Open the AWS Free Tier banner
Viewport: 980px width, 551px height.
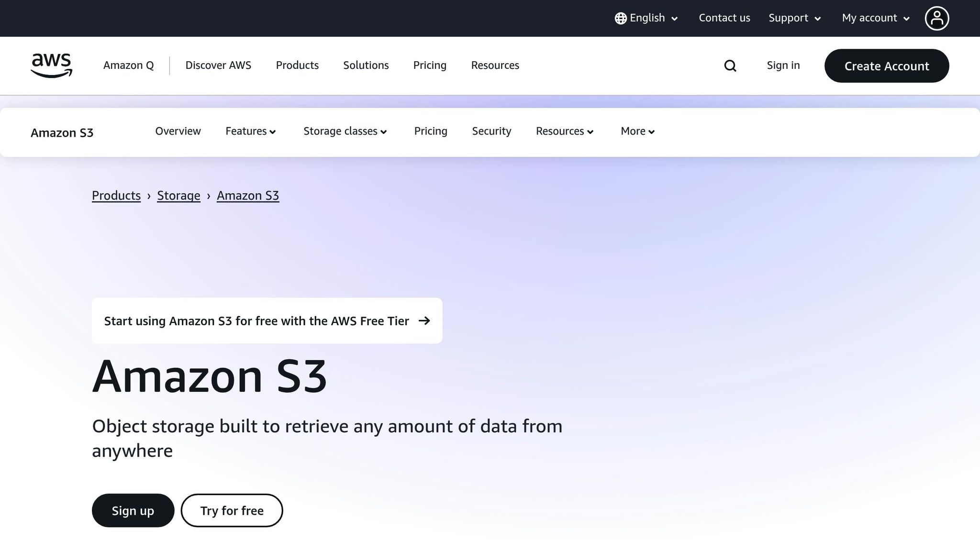click(x=267, y=320)
